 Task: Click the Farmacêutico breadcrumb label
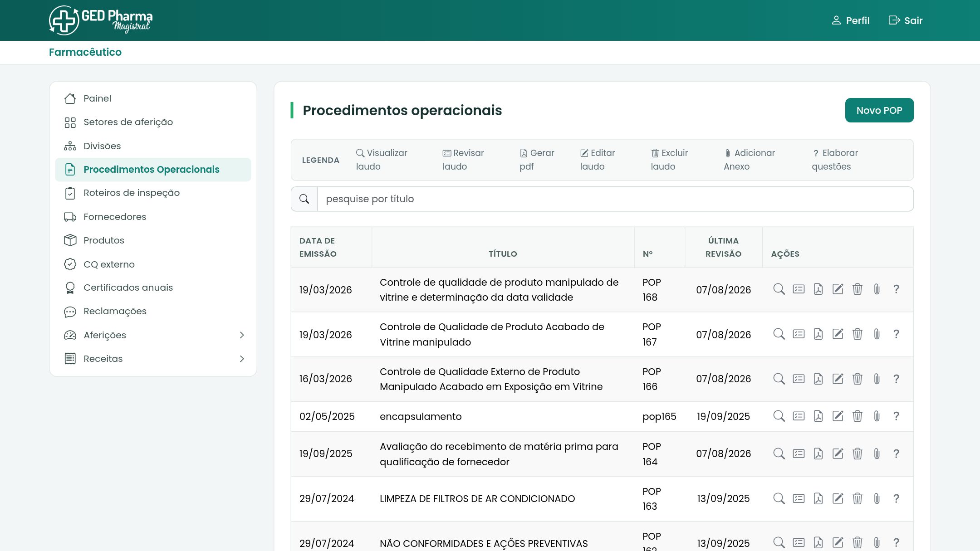click(85, 52)
